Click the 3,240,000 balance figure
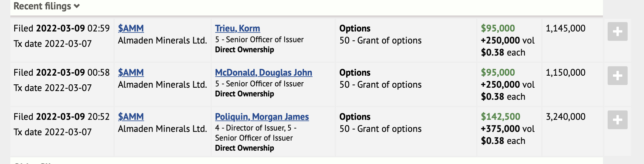Image resolution: width=644 pixels, height=164 pixels. 565,117
